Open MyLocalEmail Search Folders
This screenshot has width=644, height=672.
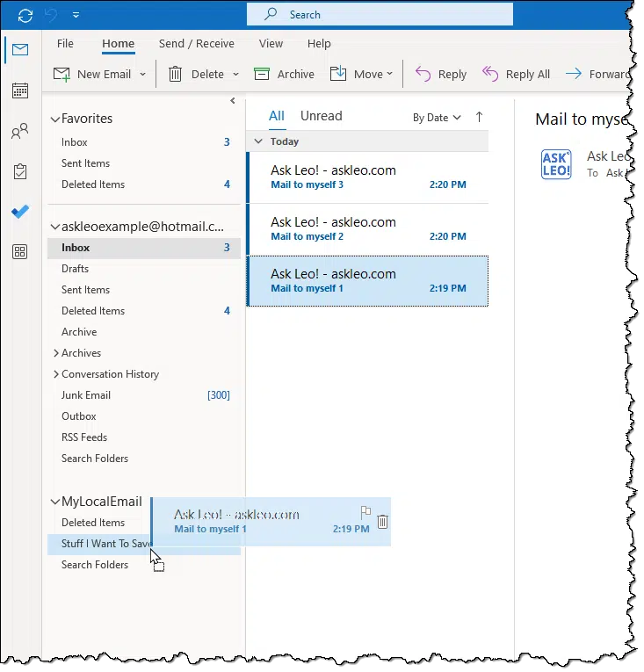coord(143,565)
